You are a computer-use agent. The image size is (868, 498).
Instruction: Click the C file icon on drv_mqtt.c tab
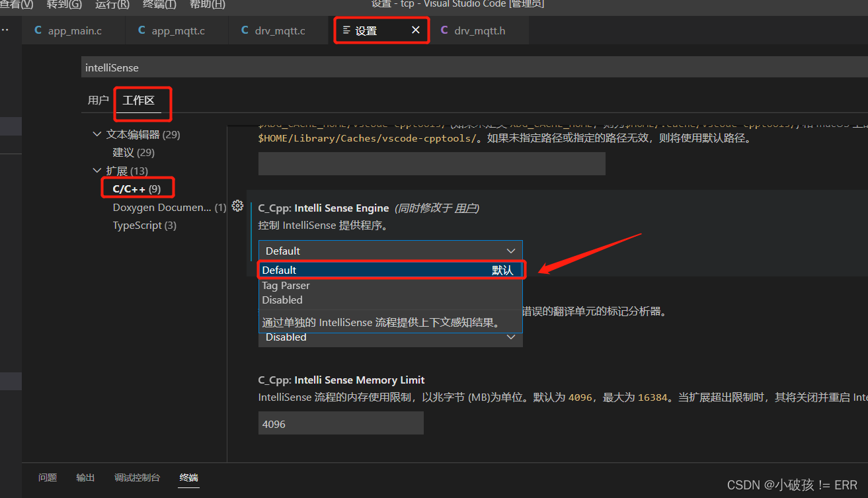pyautogui.click(x=245, y=30)
